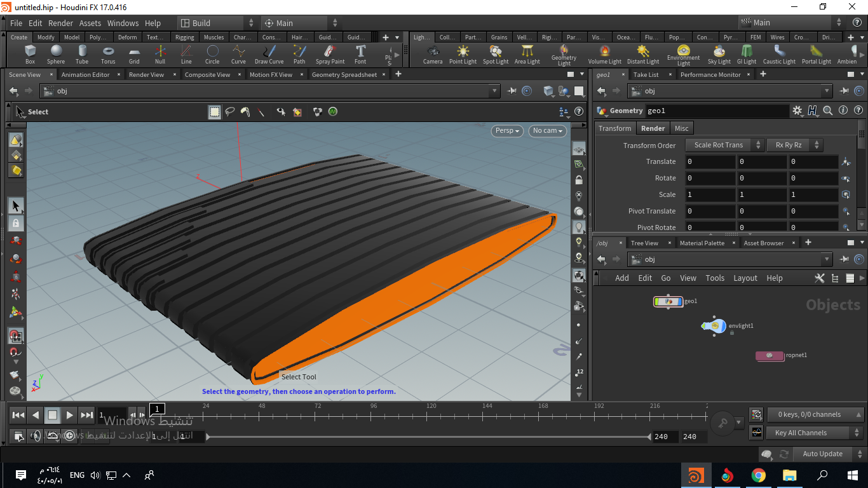
Task: Pick the Circle shelf tool
Action: [212, 55]
